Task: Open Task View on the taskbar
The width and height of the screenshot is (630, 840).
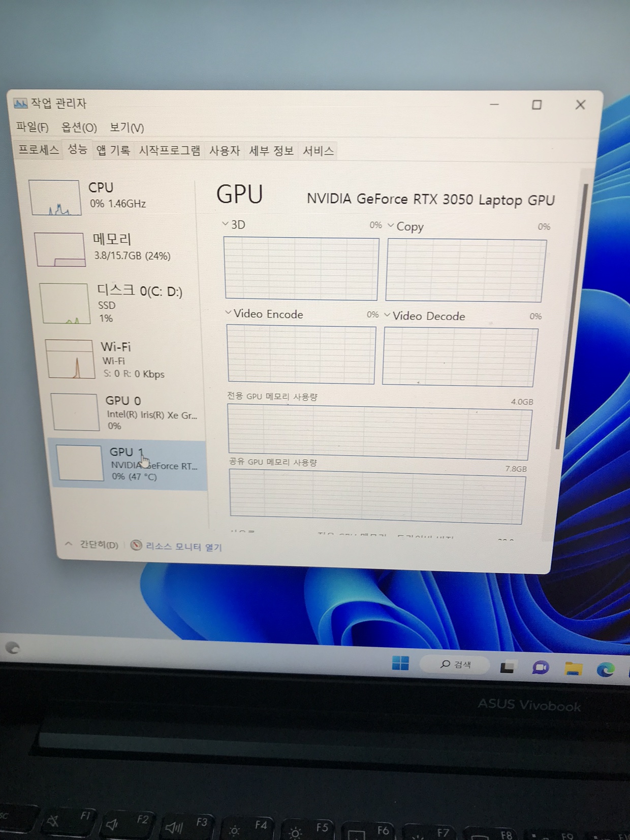Action: click(507, 667)
